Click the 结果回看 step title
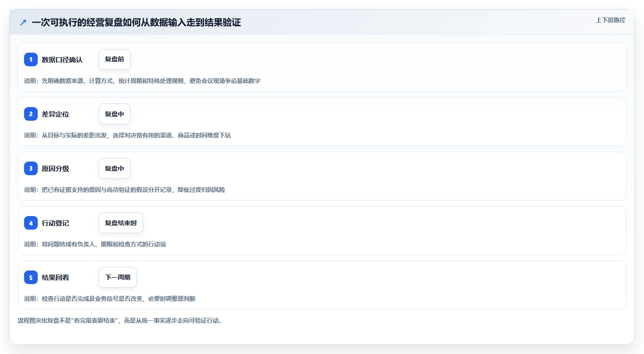The height and width of the screenshot is (354, 644). 55,277
